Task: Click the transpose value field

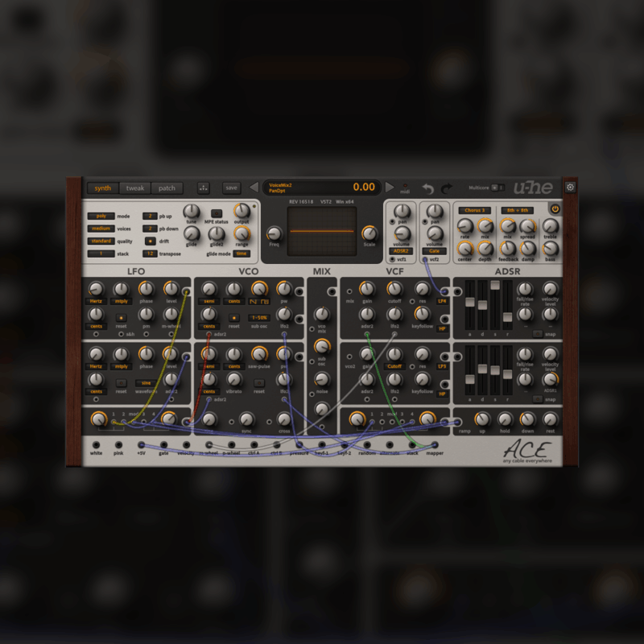Action: click(x=150, y=254)
